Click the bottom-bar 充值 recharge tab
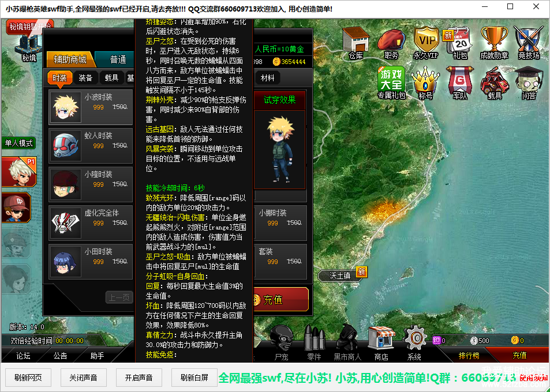The height and width of the screenshot is (392, 550). [x=519, y=356]
